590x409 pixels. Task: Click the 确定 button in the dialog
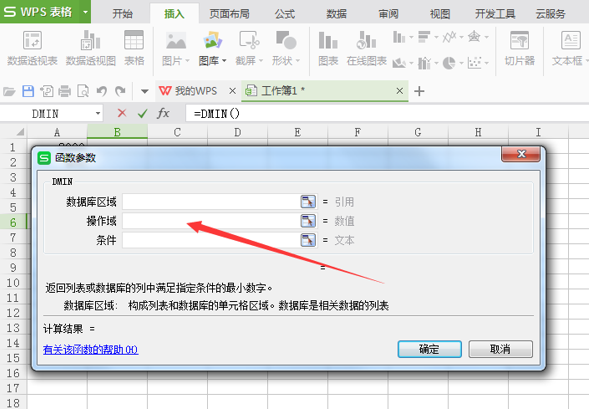click(x=429, y=349)
